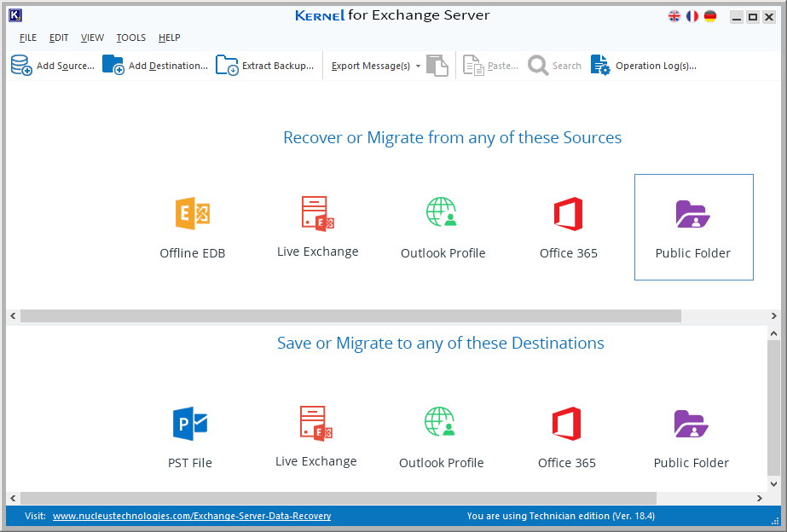787x532 pixels.
Task: Click sources pane left scroll arrow
Action: tap(13, 315)
